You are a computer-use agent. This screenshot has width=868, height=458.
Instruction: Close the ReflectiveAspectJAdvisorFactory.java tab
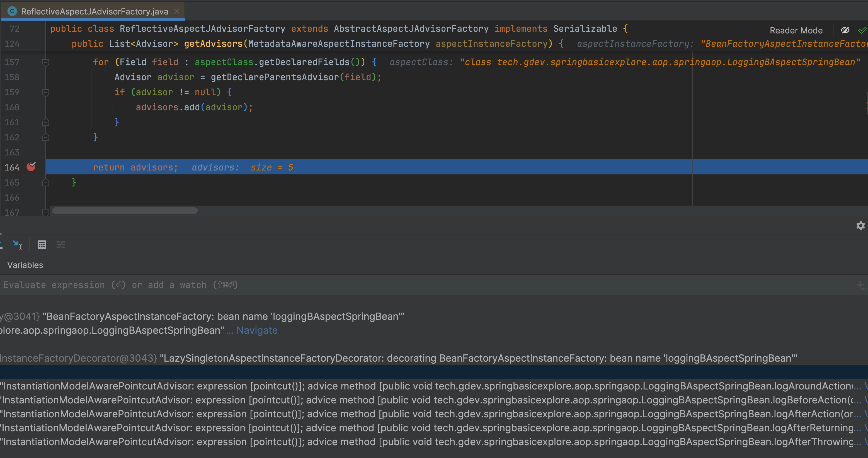(176, 11)
